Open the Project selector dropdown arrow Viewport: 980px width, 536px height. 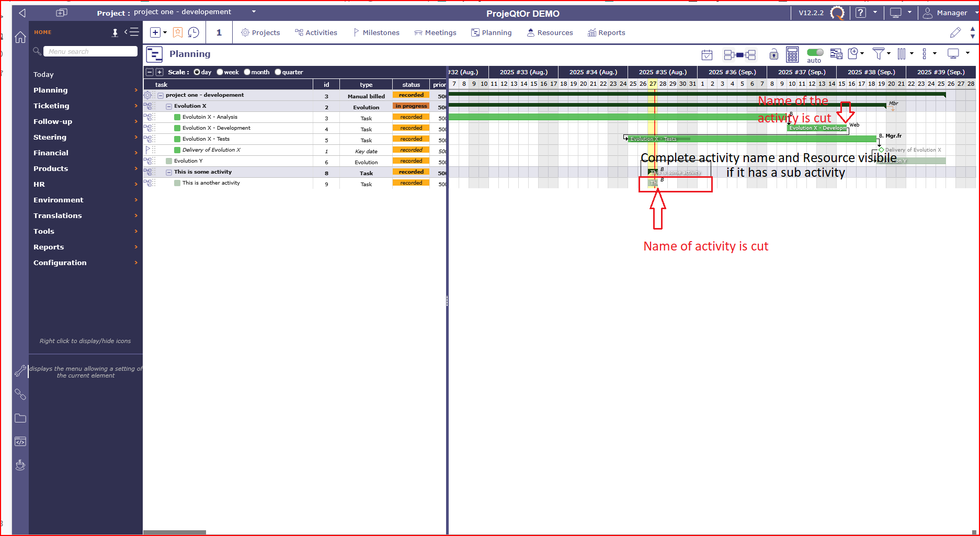254,12
